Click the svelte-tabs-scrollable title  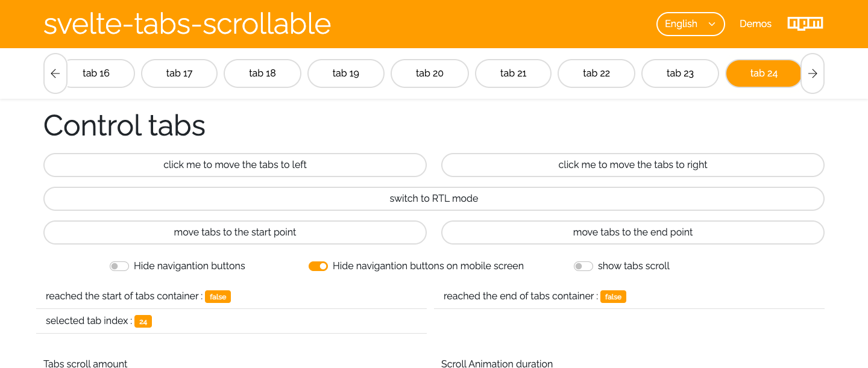click(187, 24)
